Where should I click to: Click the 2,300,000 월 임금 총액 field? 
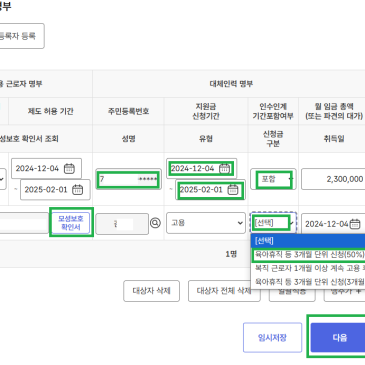(x=333, y=179)
